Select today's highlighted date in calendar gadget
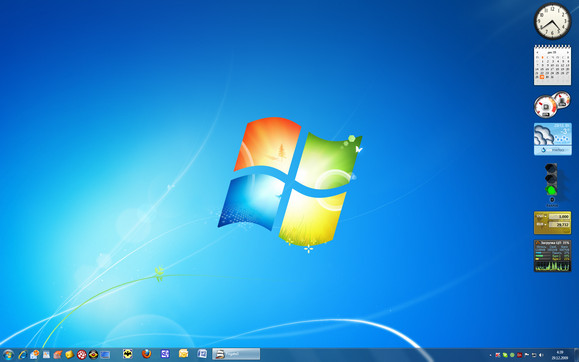 coord(542,77)
